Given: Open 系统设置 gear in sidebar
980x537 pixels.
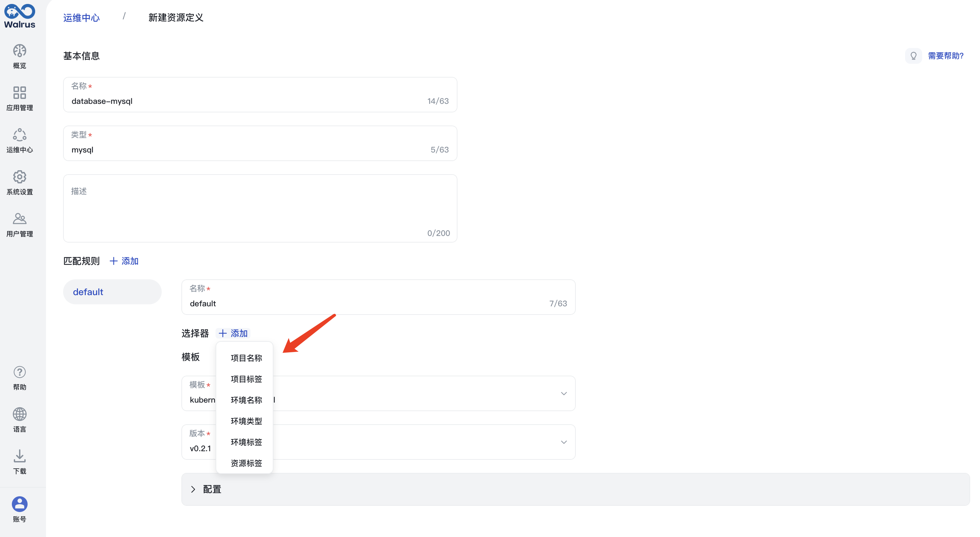Looking at the screenshot, I should click(x=19, y=182).
